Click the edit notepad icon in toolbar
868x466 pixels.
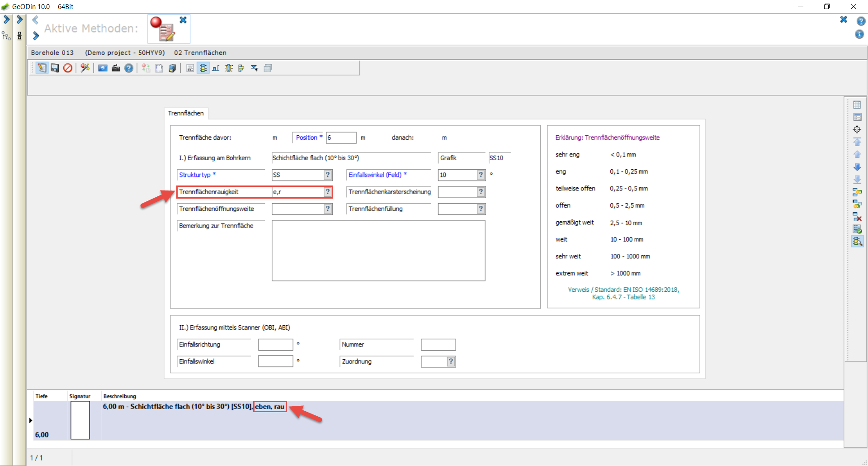pyautogui.click(x=42, y=68)
